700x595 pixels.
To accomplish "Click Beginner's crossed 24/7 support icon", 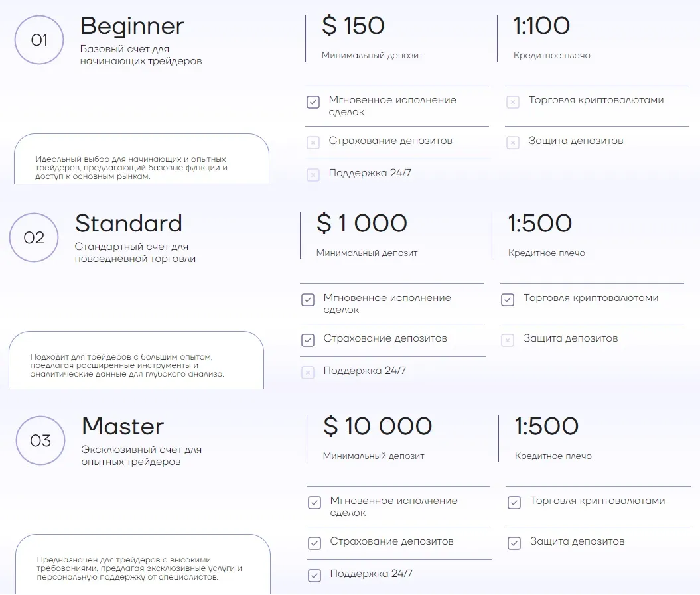I will (x=313, y=175).
